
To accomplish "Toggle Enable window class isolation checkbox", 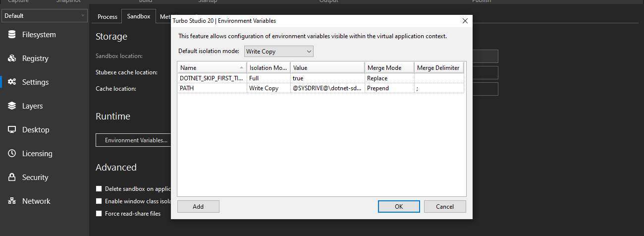I will click(x=99, y=201).
